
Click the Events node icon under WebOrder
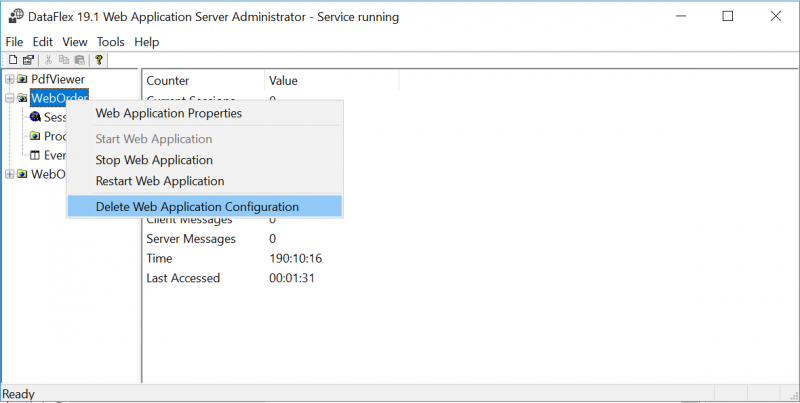35,155
